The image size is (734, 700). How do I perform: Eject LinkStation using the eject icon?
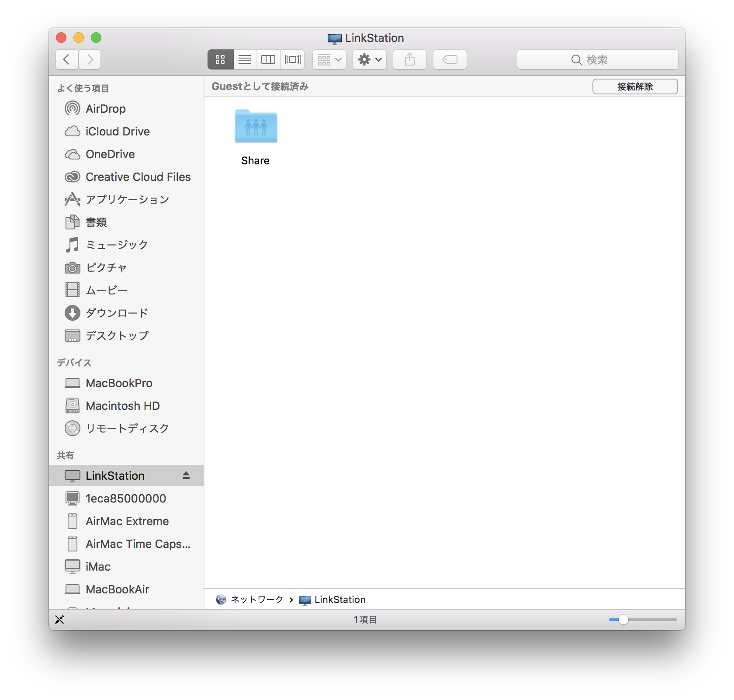point(186,475)
